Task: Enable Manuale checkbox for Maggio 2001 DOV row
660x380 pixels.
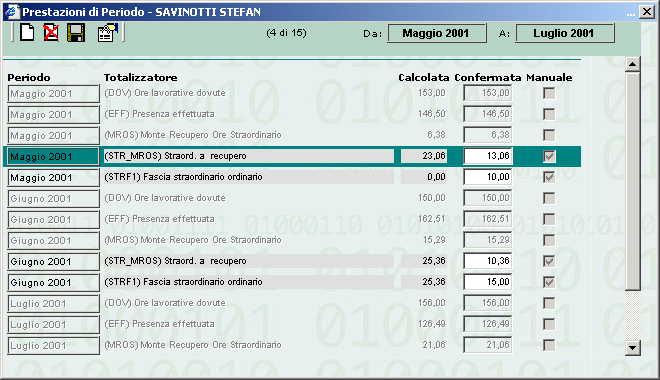Action: (x=549, y=93)
